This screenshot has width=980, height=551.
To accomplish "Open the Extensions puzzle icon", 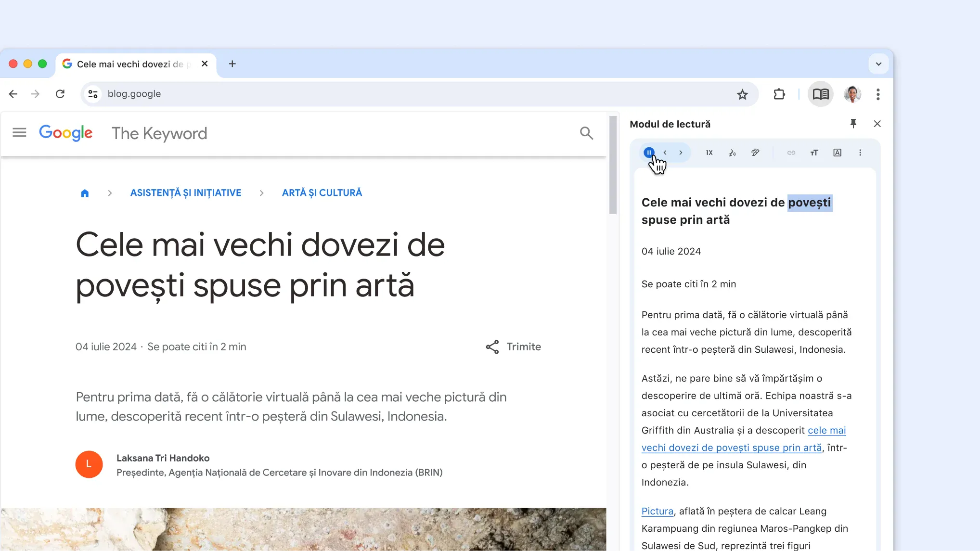I will point(779,94).
